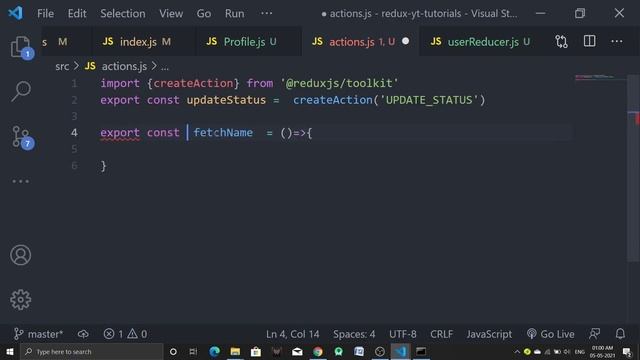Change indentation via Spaces: 4
Image resolution: width=640 pixels, height=360 pixels.
click(x=354, y=334)
